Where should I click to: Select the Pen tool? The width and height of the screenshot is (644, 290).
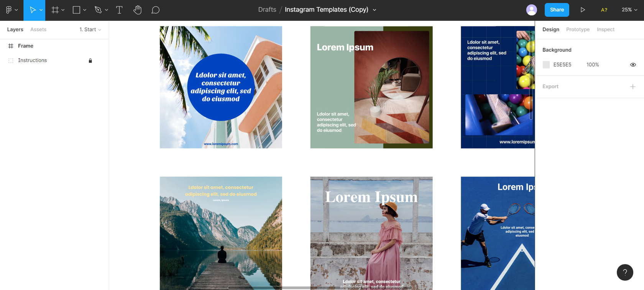click(98, 10)
